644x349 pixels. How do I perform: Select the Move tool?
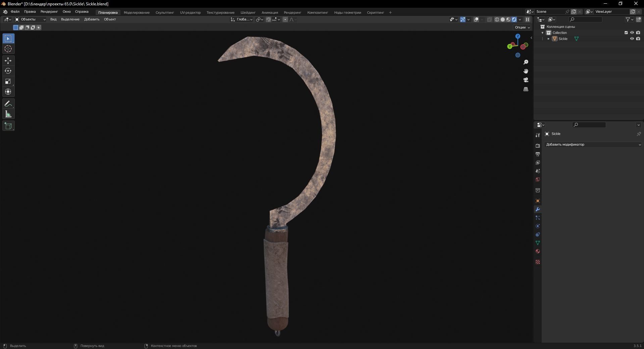pos(8,61)
